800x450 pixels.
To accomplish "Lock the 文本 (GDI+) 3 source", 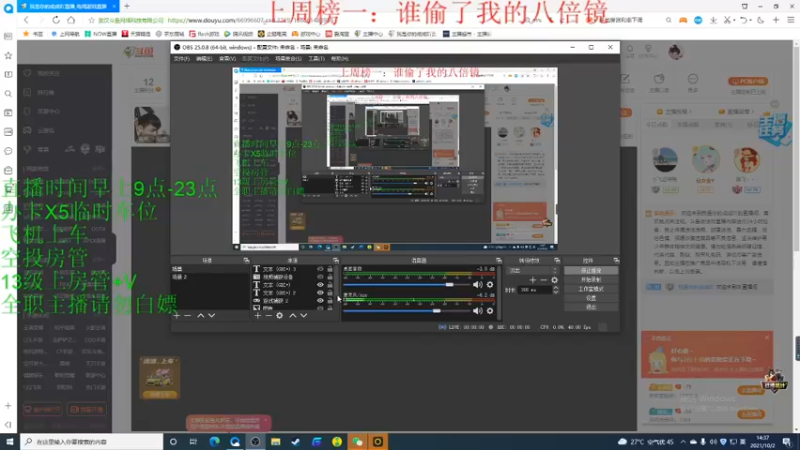I will tap(330, 269).
